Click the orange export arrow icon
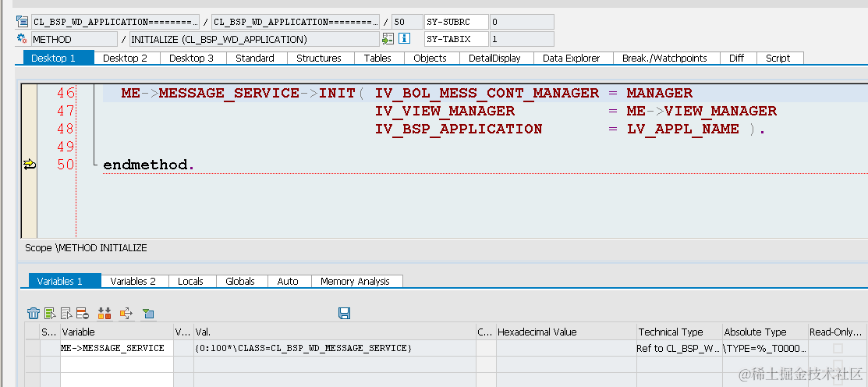The width and height of the screenshot is (868, 387). click(126, 314)
